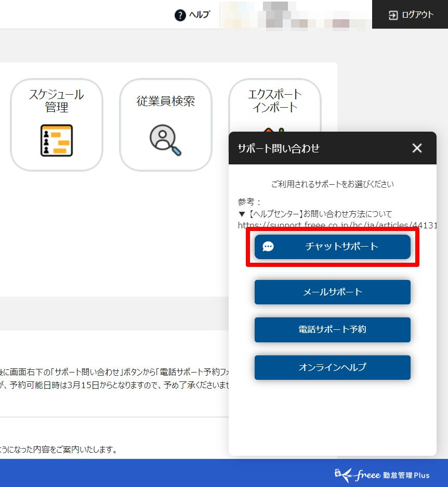
Task: Log out with the ログアウト button
Action: point(410,14)
